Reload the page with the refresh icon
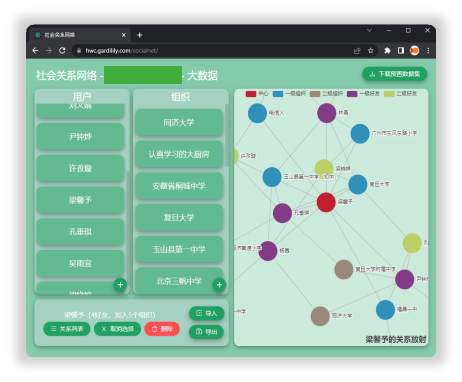462x382 pixels. tap(62, 51)
